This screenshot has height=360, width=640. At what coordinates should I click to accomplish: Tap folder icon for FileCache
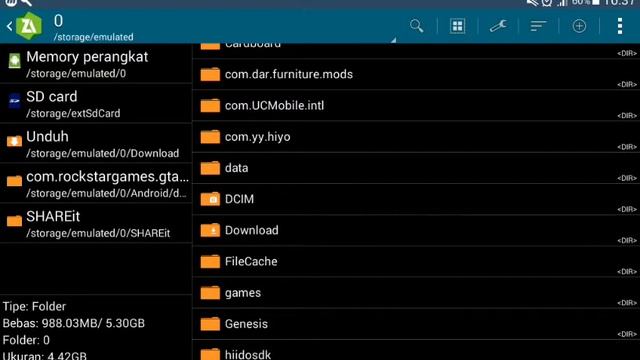coord(210,261)
